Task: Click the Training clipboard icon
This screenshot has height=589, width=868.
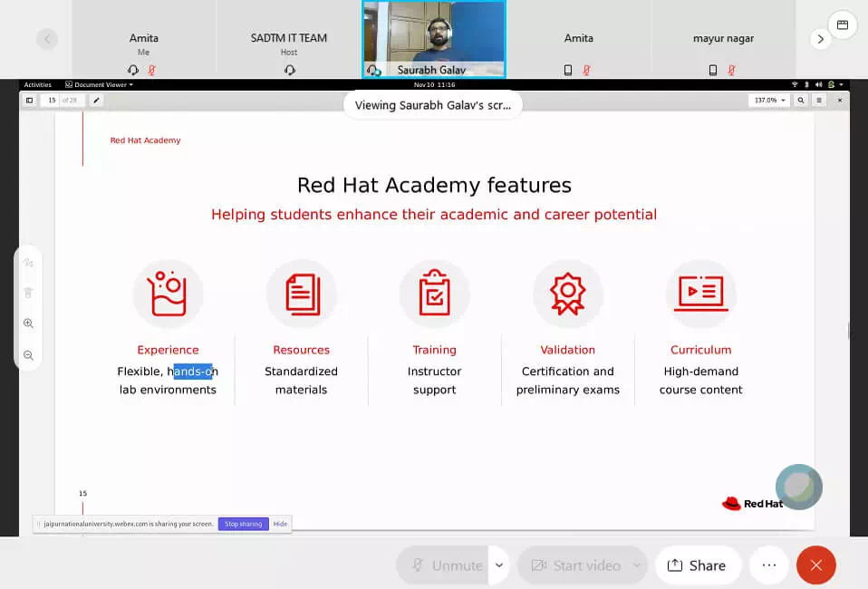Action: click(435, 294)
